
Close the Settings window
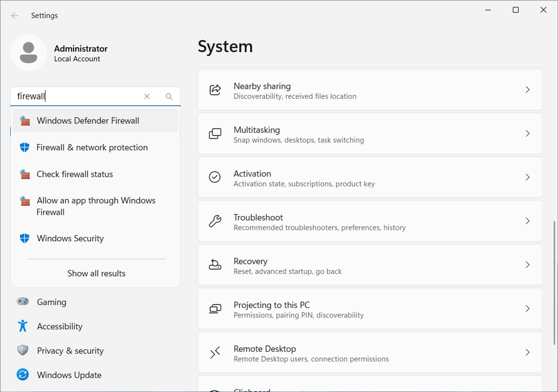pos(543,10)
